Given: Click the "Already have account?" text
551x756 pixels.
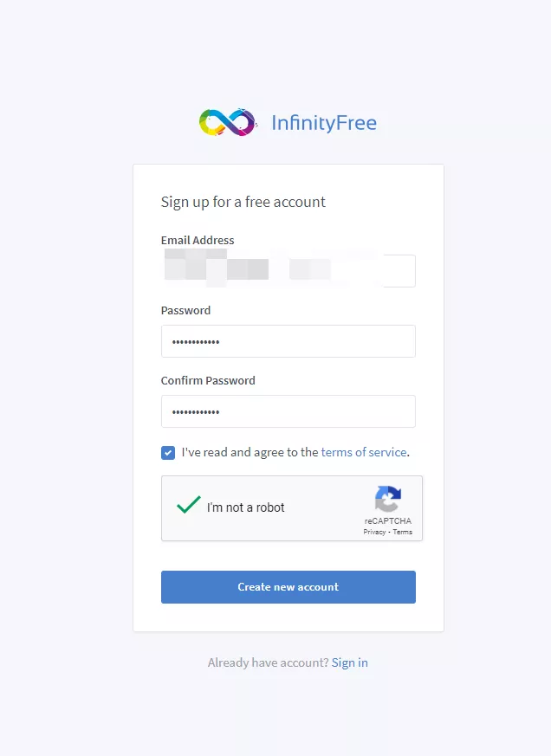Looking at the screenshot, I should [x=268, y=662].
